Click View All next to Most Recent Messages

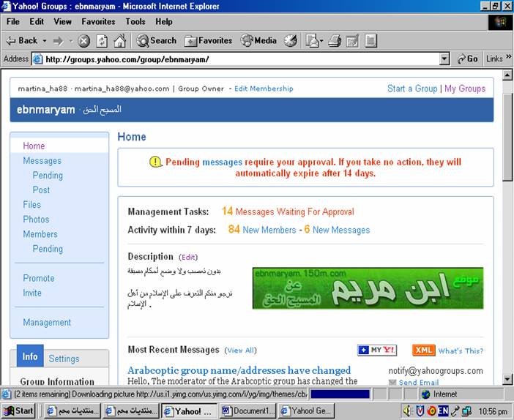(241, 350)
